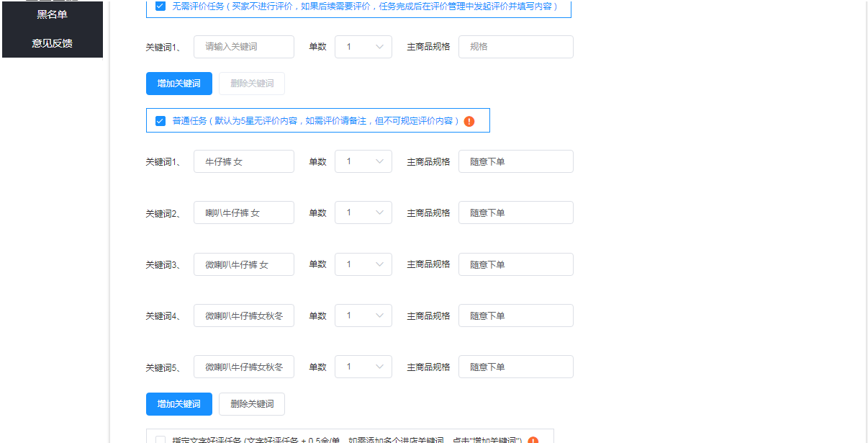Image resolution: width=868 pixels, height=443 pixels.
Task: Toggle the 普通任务 checkbox
Action: click(161, 121)
